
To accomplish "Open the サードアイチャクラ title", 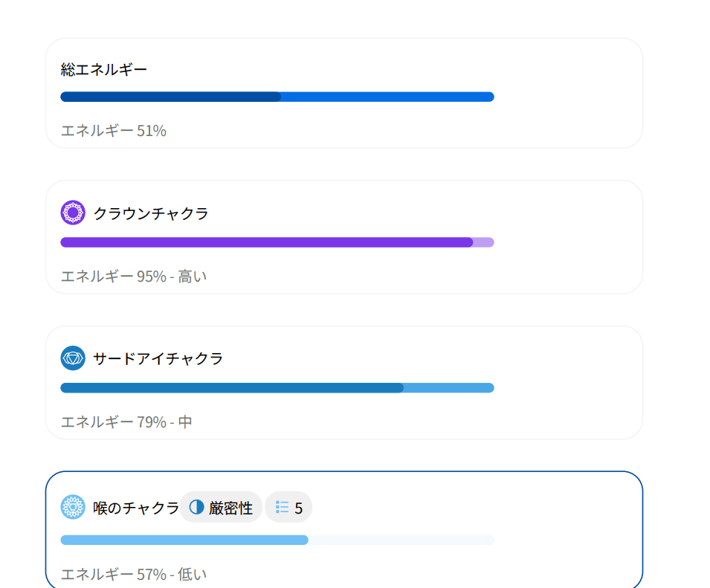I will point(158,359).
